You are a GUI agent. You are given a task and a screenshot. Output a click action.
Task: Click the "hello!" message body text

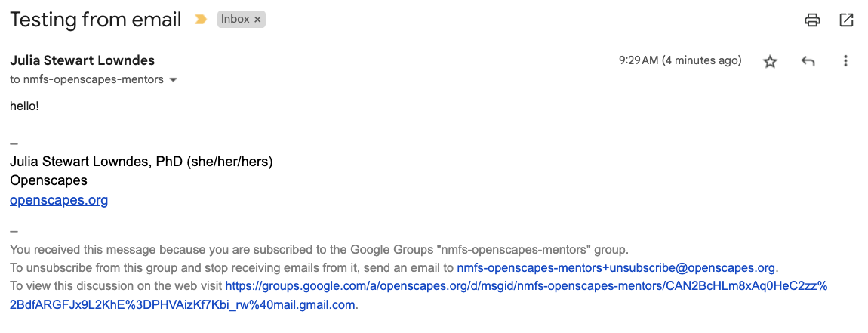coord(24,106)
